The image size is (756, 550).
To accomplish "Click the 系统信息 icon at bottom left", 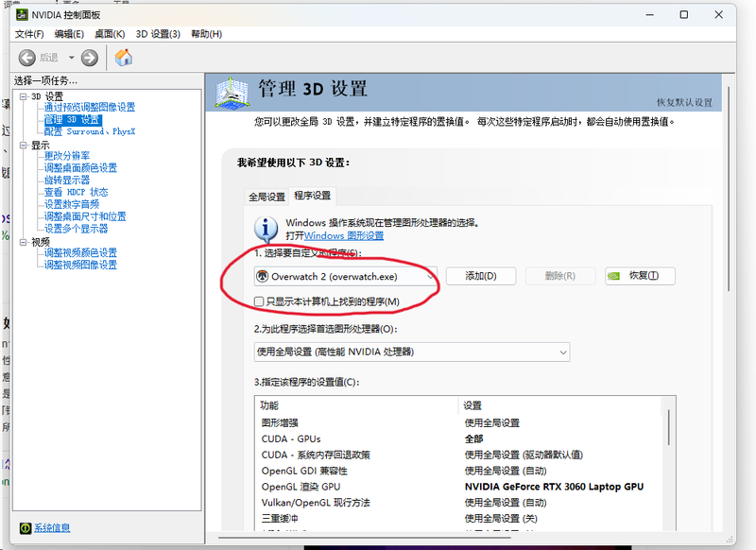I will (25, 527).
